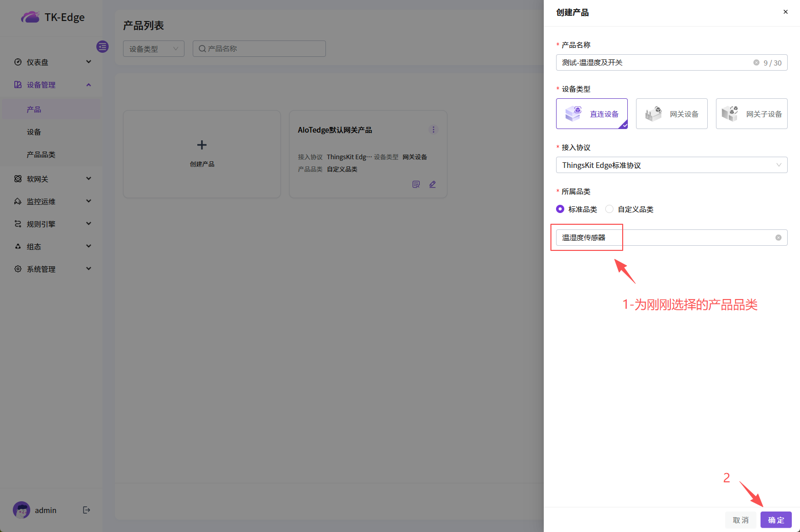Select the 自定义品类 radio button

(x=609, y=209)
